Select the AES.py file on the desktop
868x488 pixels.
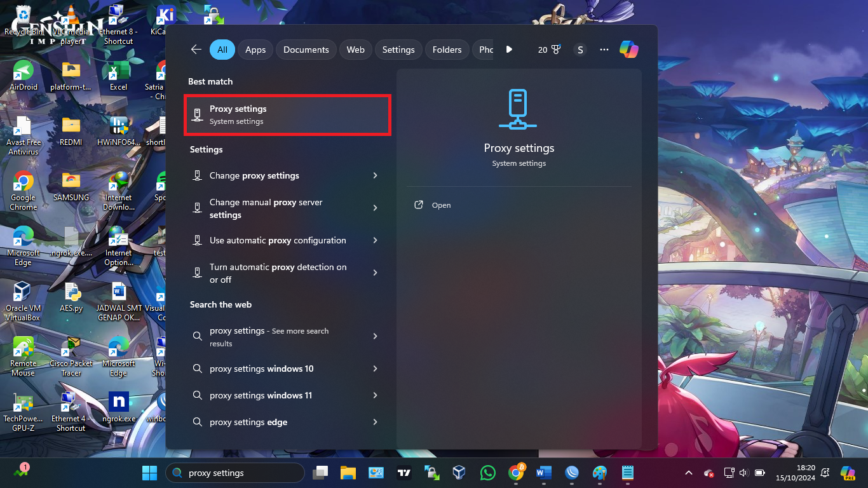(x=71, y=297)
